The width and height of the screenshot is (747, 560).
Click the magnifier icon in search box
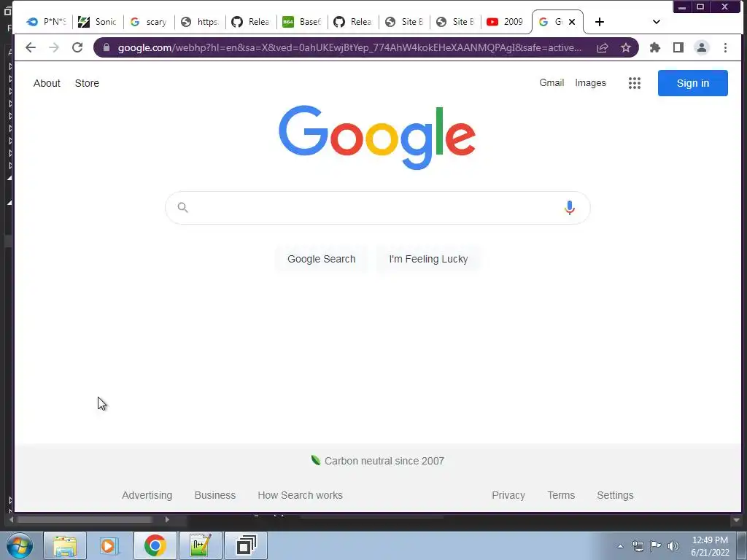(183, 208)
